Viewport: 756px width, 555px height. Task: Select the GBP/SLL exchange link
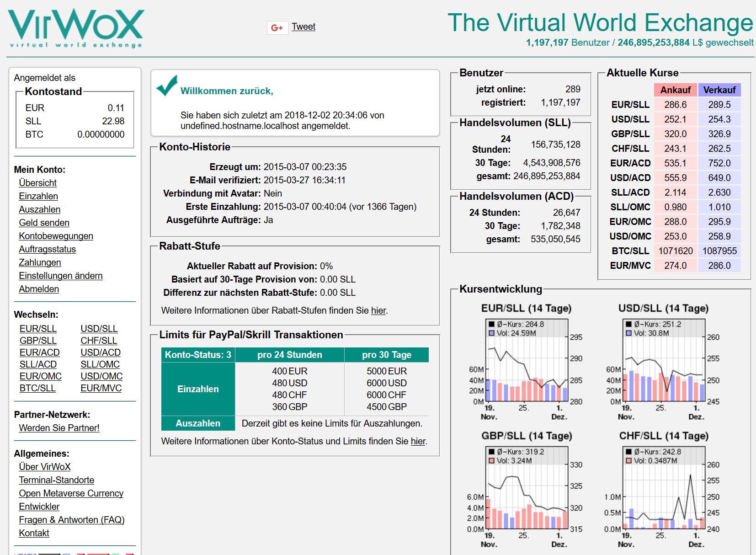pyautogui.click(x=38, y=341)
